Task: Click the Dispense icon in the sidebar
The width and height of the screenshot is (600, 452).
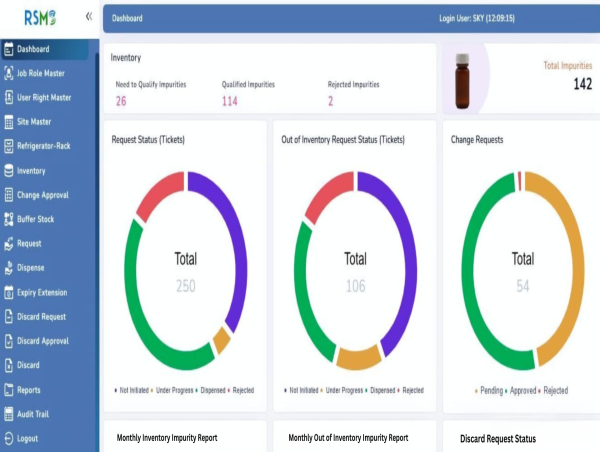Action: tap(8, 268)
